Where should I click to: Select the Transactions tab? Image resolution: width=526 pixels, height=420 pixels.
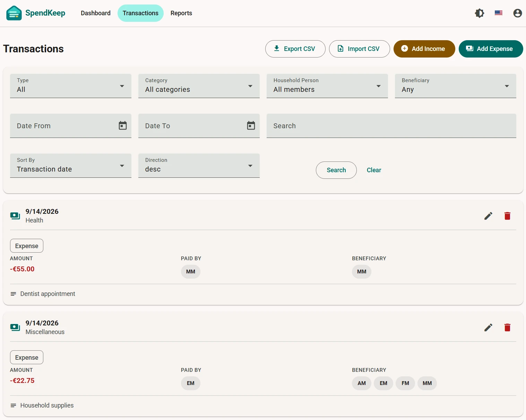(x=140, y=13)
